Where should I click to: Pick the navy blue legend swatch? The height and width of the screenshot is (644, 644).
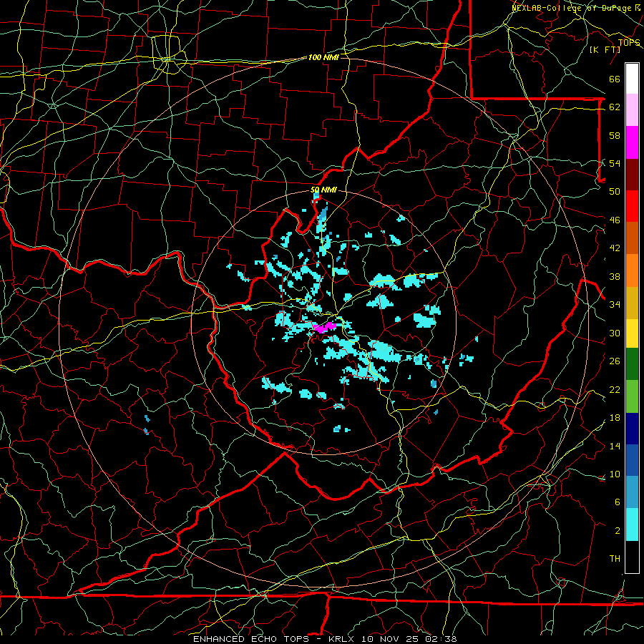pos(632,429)
